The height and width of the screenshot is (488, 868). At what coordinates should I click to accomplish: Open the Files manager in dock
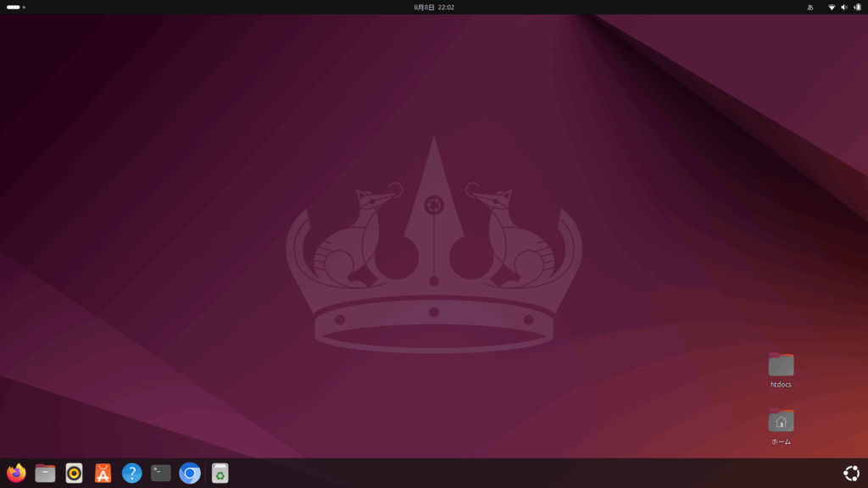click(x=45, y=473)
